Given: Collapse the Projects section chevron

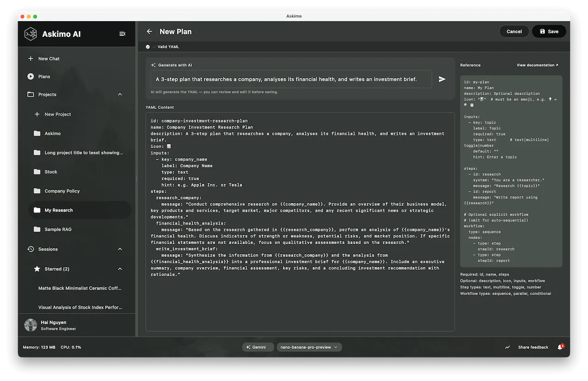Looking at the screenshot, I should 120,95.
